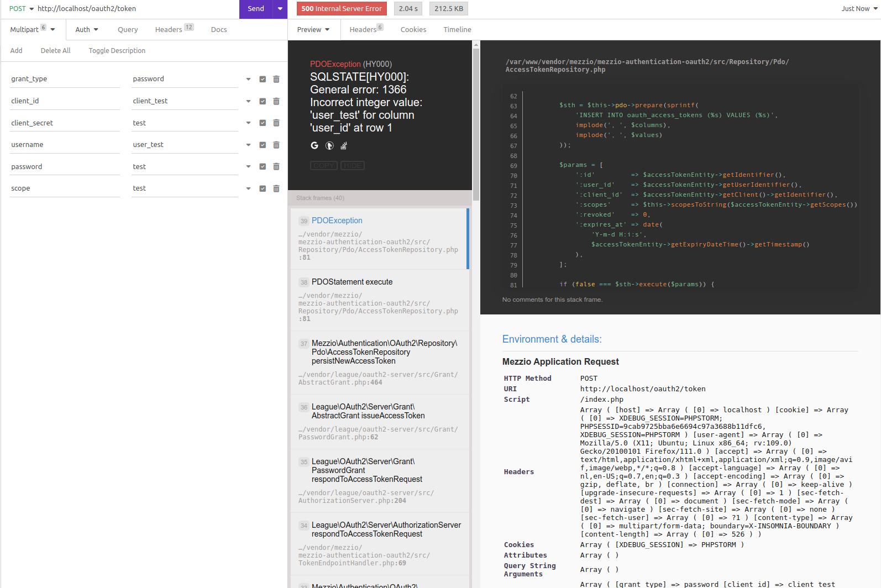Viewport: 881px width, 588px height.
Task: Select frame 34 AuthorizationServer respondToAccessTokenRequest
Action: [380, 544]
